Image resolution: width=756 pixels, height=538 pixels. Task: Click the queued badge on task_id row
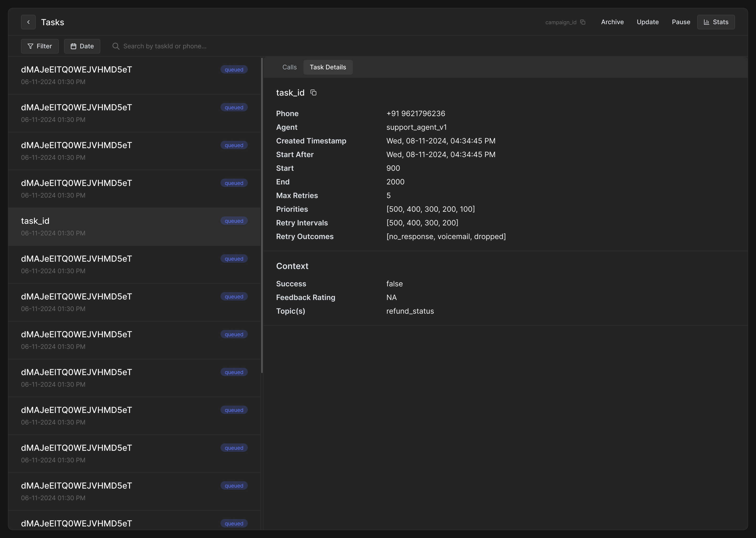(x=234, y=221)
